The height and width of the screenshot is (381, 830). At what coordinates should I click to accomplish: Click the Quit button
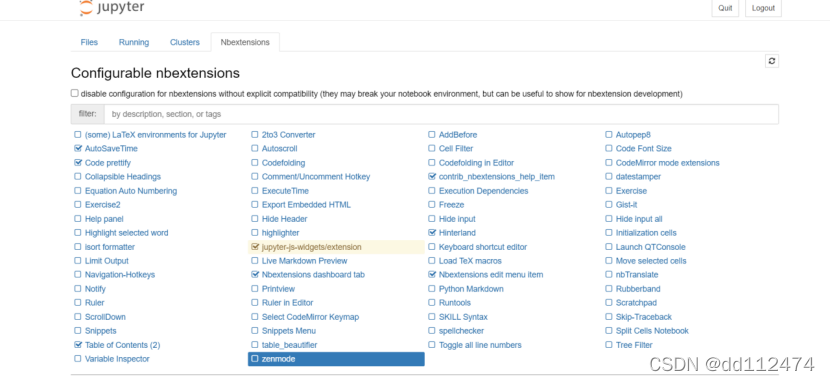pos(725,8)
